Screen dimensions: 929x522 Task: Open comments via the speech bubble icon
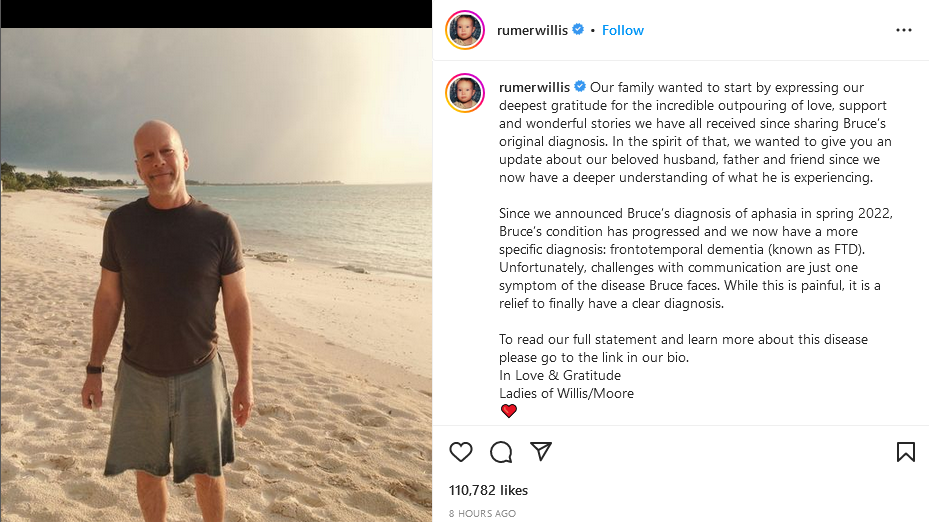pyautogui.click(x=501, y=452)
